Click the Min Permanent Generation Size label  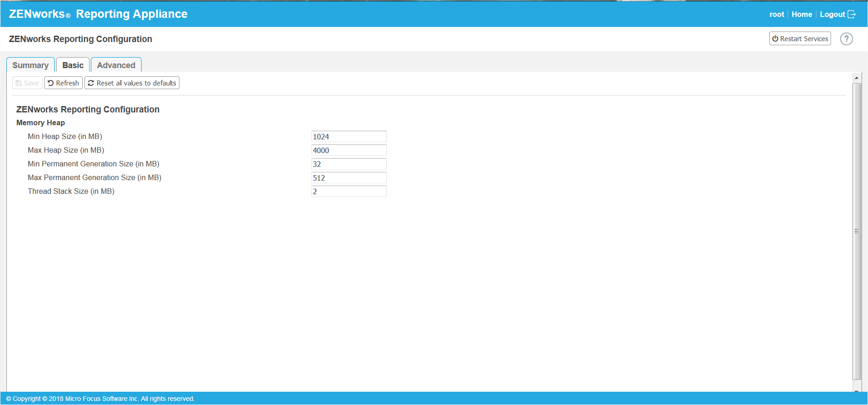click(x=94, y=164)
